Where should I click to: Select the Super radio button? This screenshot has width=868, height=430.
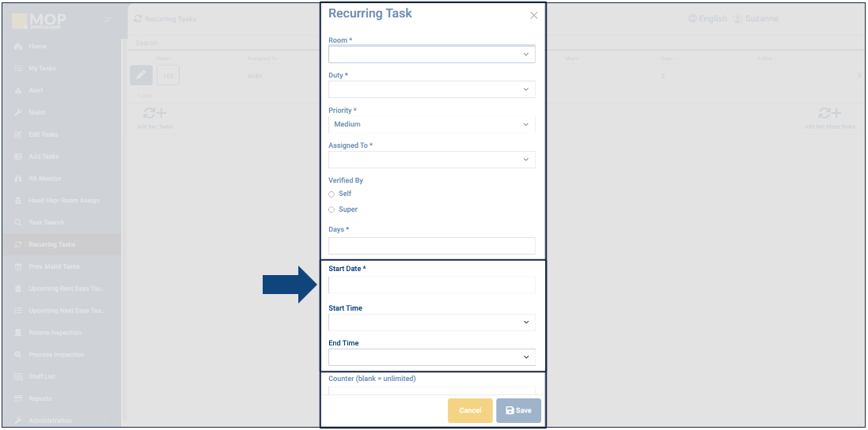coord(332,209)
